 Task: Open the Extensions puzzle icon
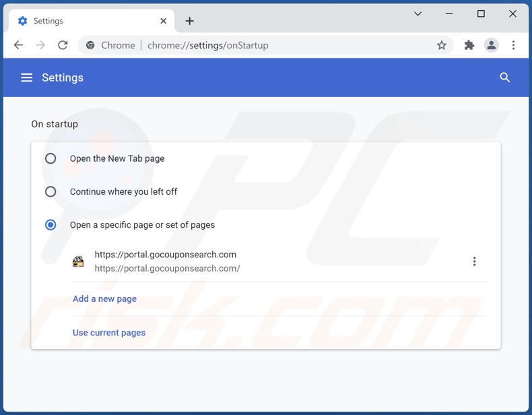click(469, 45)
